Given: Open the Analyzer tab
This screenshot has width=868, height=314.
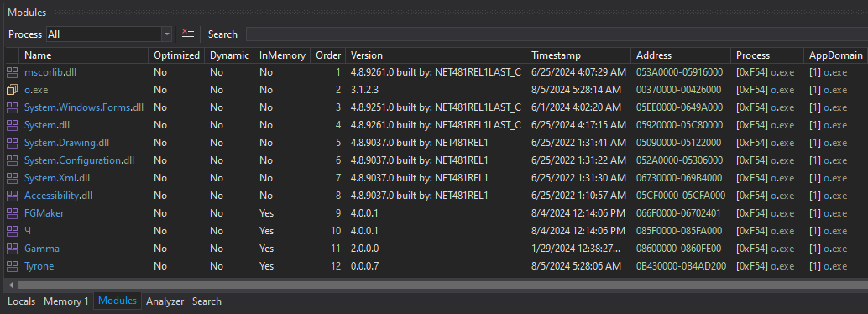Looking at the screenshot, I should (165, 301).
